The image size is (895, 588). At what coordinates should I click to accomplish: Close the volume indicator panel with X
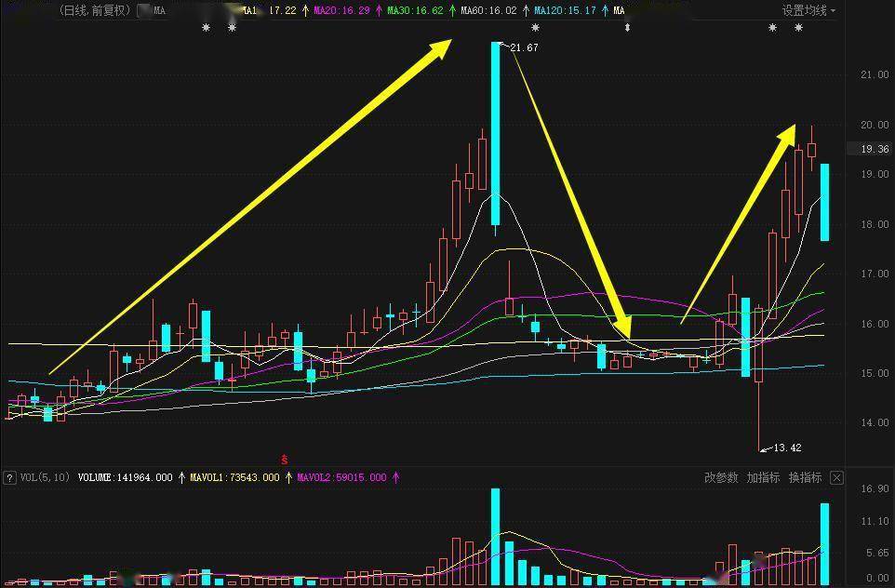click(x=836, y=478)
